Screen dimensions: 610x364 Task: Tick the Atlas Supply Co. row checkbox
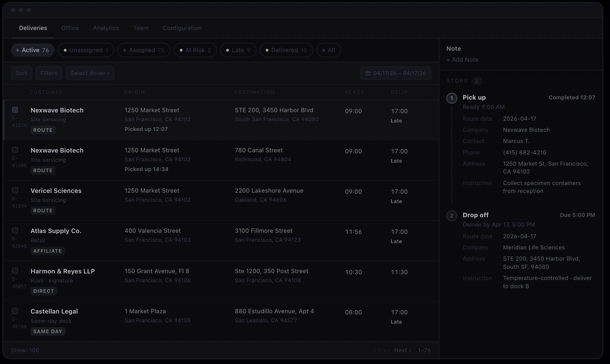coord(15,230)
